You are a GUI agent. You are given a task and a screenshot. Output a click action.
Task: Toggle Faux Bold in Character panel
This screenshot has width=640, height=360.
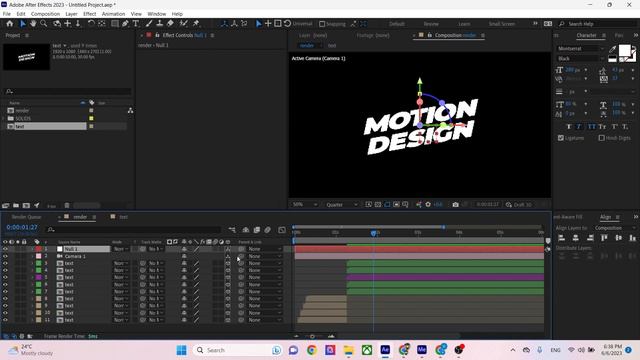click(x=569, y=127)
